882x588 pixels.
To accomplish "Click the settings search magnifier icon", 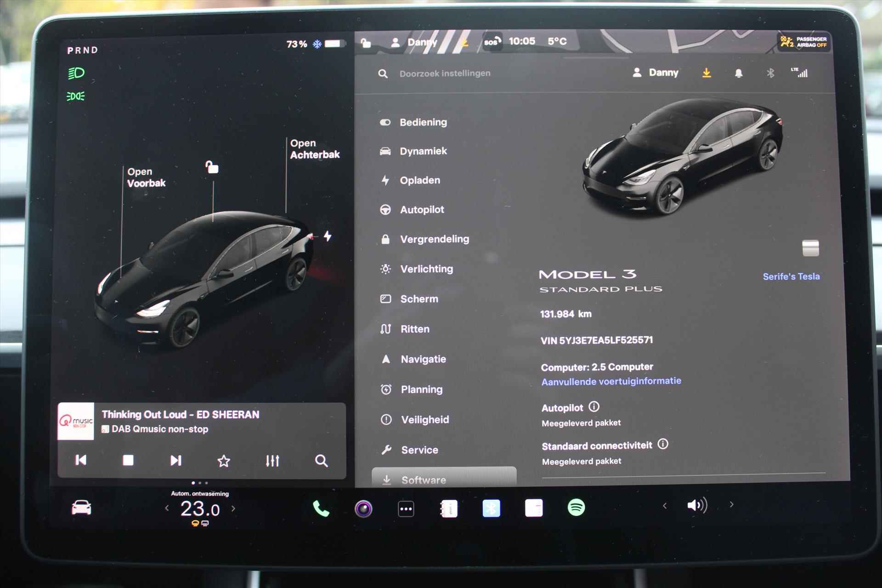I will pyautogui.click(x=383, y=73).
